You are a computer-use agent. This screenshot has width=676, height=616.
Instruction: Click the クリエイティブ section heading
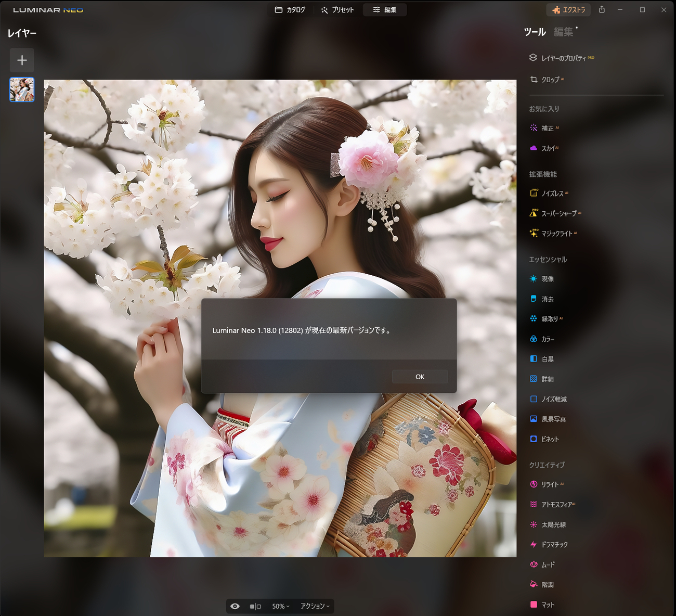tap(547, 465)
